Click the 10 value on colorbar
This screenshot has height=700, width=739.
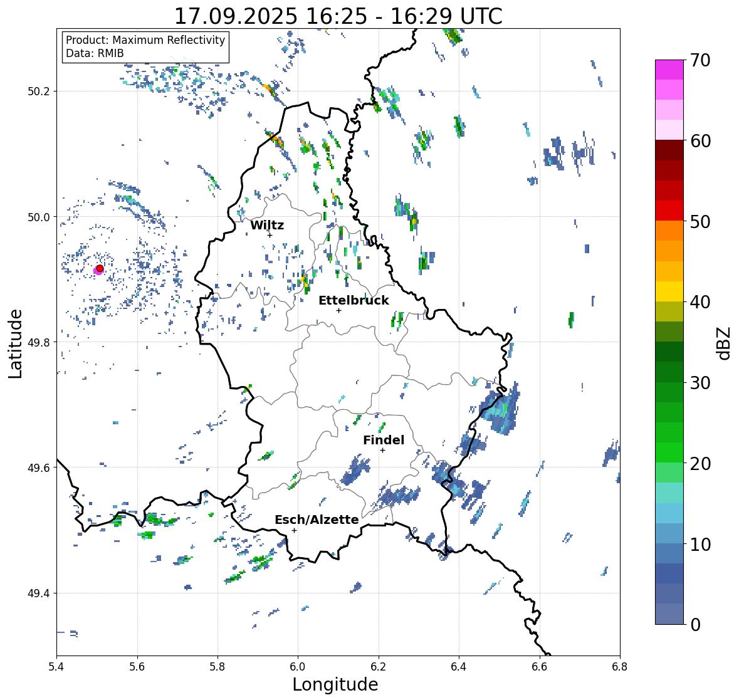tap(700, 543)
